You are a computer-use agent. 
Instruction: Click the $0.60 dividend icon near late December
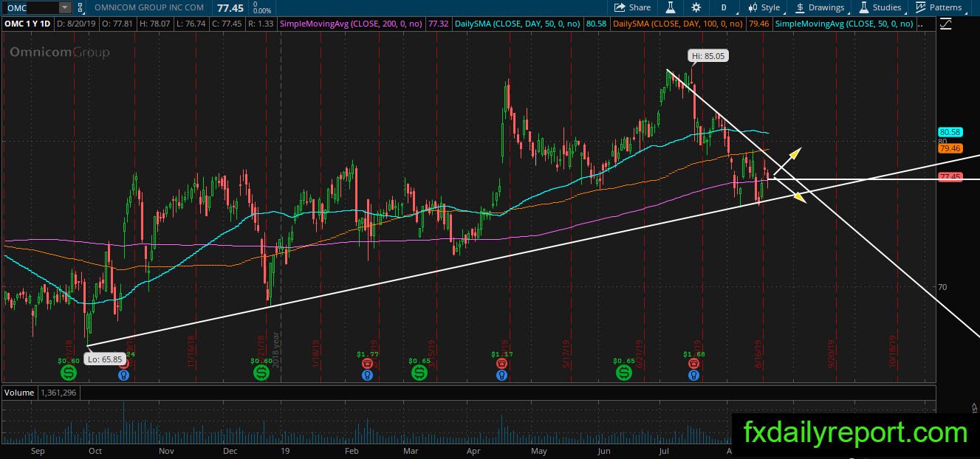pyautogui.click(x=261, y=373)
